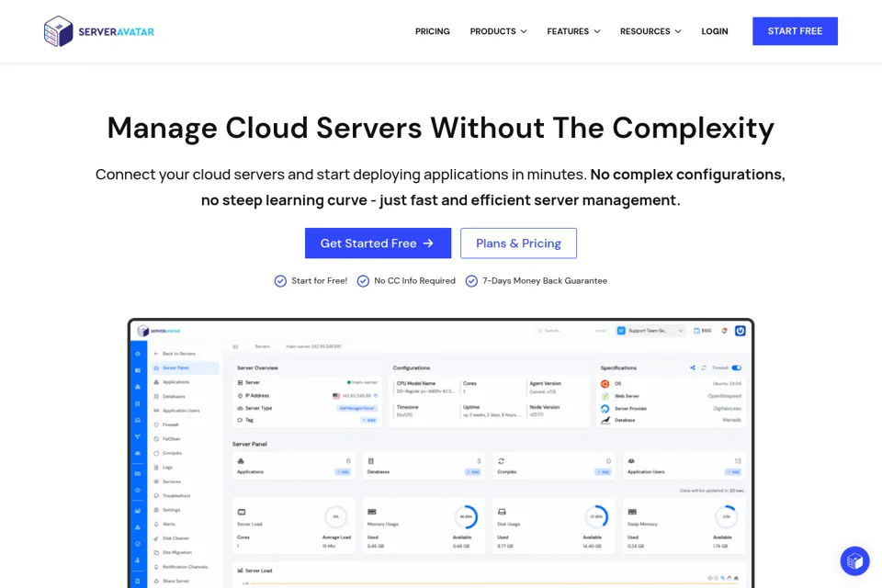This screenshot has width=882, height=588.
Task: Click the notification bell in dashboard header
Action: [725, 331]
